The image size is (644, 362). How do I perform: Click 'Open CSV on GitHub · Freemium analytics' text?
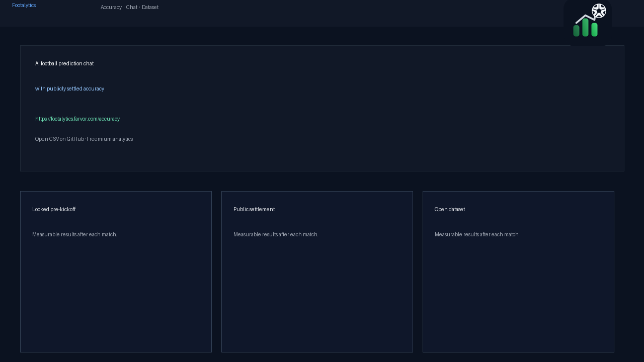click(84, 139)
